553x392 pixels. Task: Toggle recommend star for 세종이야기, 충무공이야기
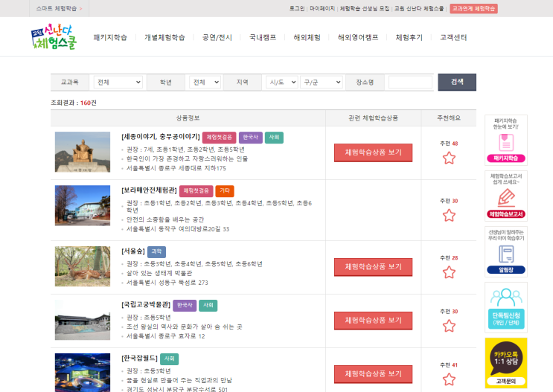pyautogui.click(x=449, y=158)
